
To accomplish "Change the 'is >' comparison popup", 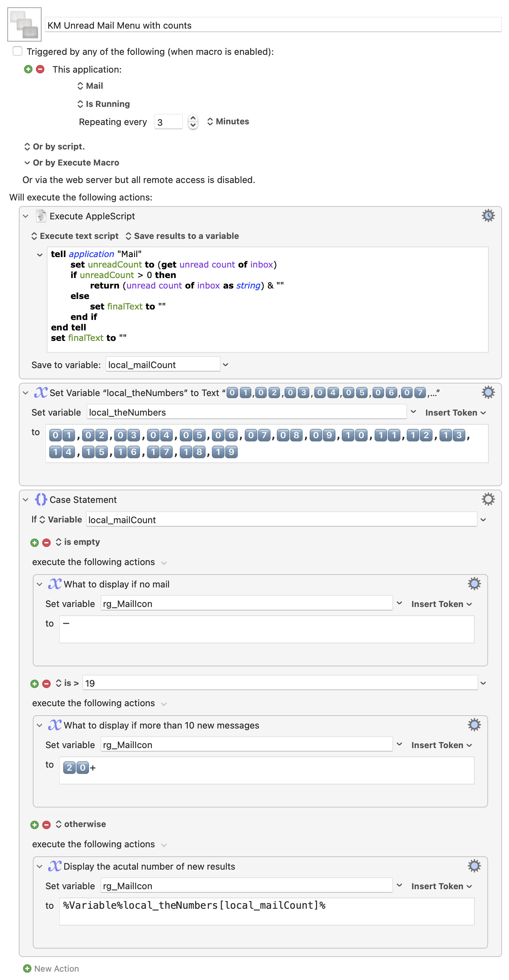I will point(67,683).
